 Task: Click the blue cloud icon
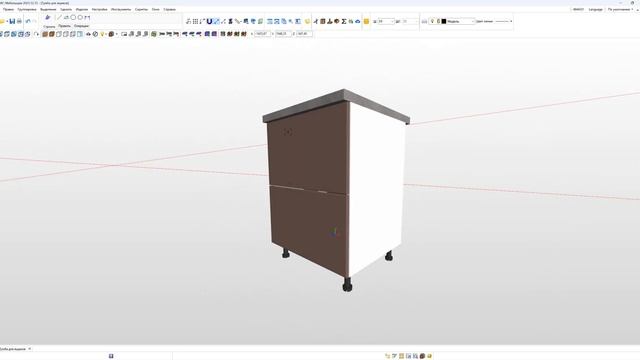358,21
